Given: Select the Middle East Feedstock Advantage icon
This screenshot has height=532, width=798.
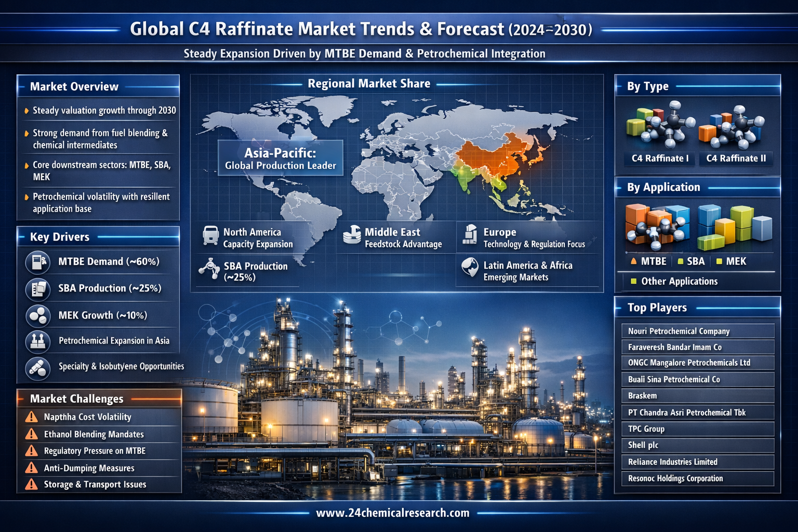Looking at the screenshot, I should click(x=352, y=235).
